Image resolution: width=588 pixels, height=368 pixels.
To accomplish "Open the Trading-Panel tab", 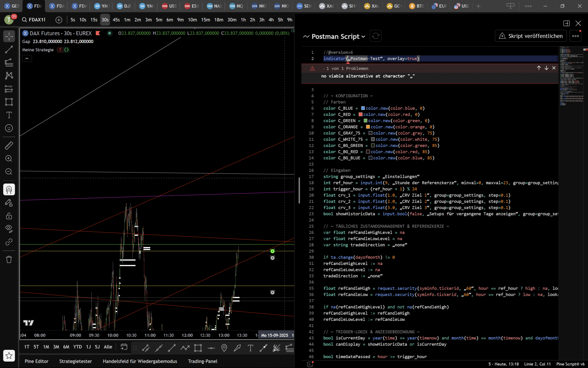I will click(x=203, y=361).
